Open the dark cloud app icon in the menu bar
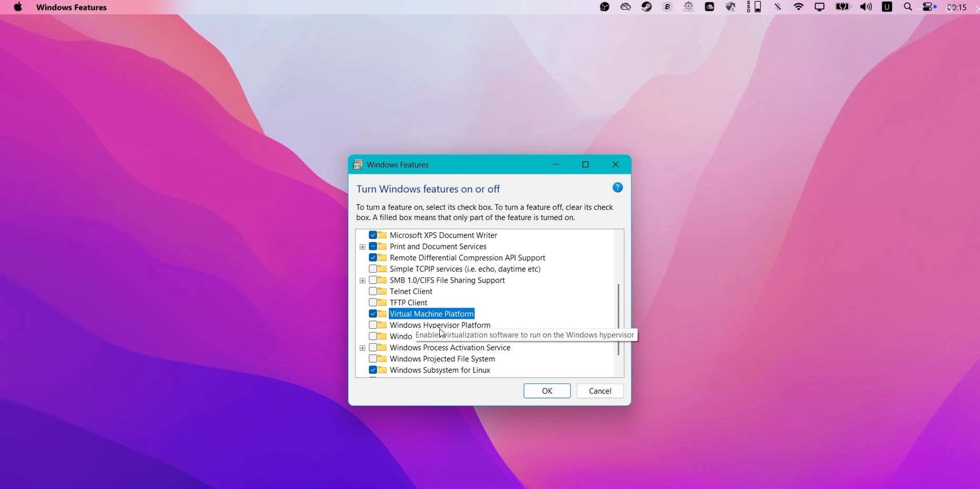Screen dimensions: 980x489 click(x=709, y=7)
